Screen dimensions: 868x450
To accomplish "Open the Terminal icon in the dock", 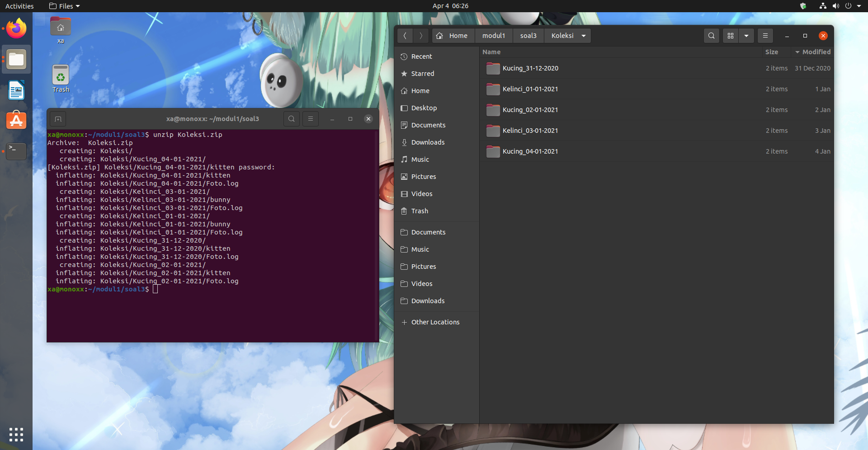I will point(16,151).
